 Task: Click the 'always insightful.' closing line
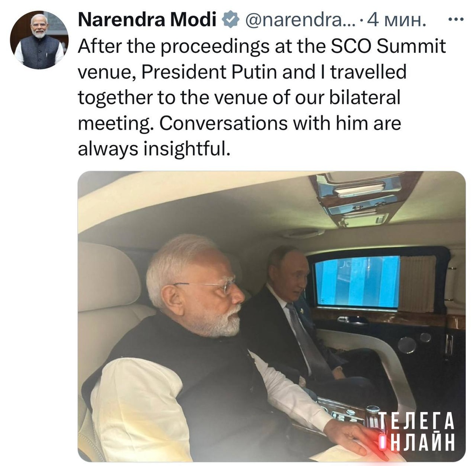[x=154, y=149]
